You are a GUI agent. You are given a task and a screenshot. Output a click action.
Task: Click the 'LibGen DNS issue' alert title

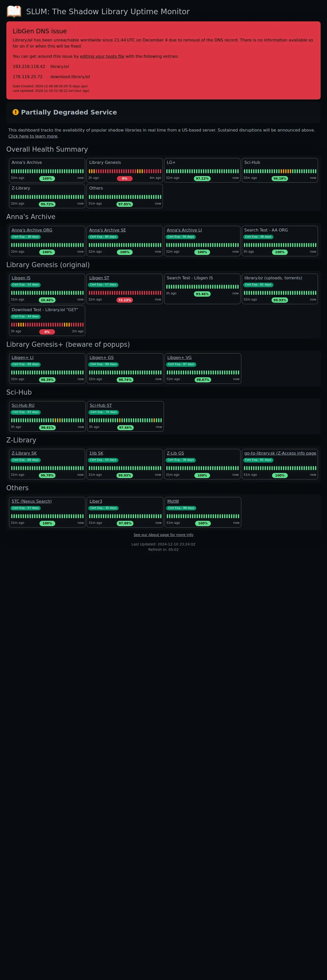pyautogui.click(x=39, y=31)
